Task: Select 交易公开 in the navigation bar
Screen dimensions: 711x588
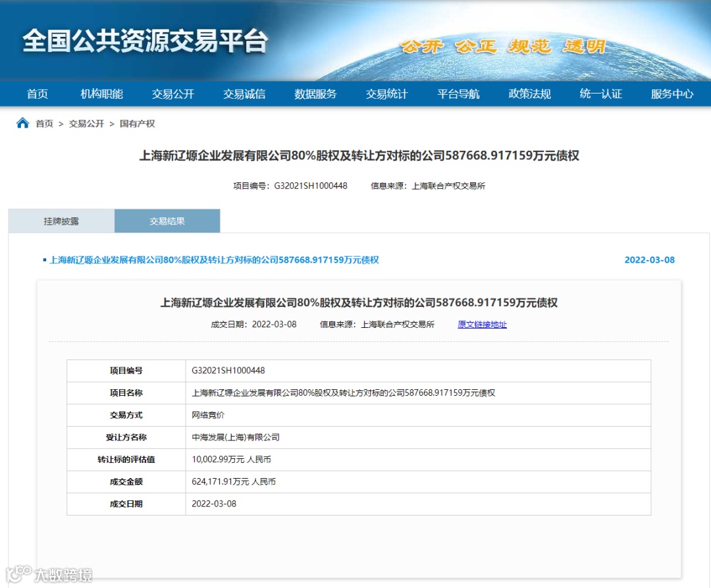Action: 172,94
